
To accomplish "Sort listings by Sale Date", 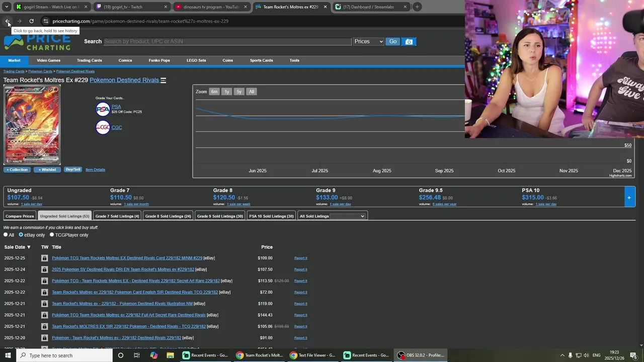I will pos(18,247).
